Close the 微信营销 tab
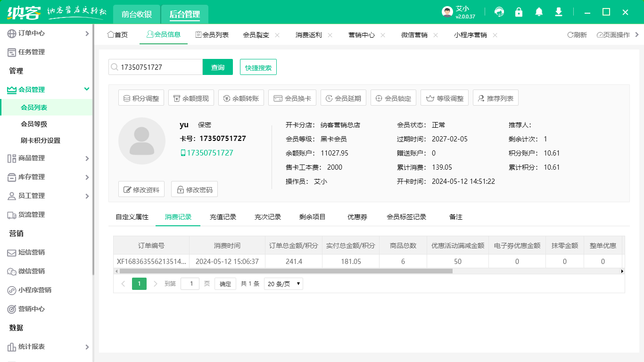 (436, 35)
